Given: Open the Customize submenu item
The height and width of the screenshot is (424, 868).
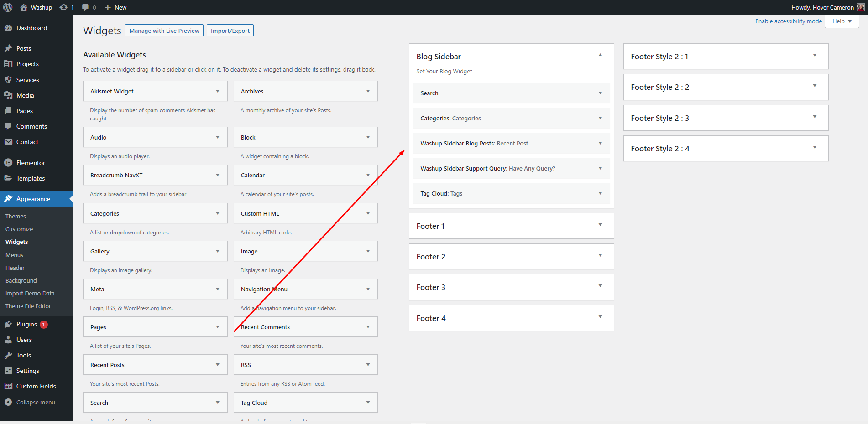Looking at the screenshot, I should [x=19, y=229].
